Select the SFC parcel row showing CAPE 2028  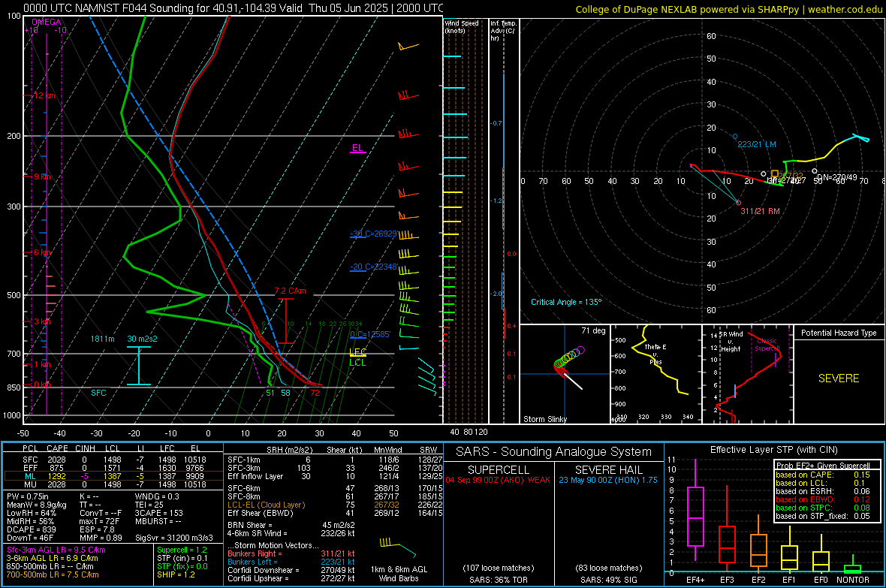[113, 460]
